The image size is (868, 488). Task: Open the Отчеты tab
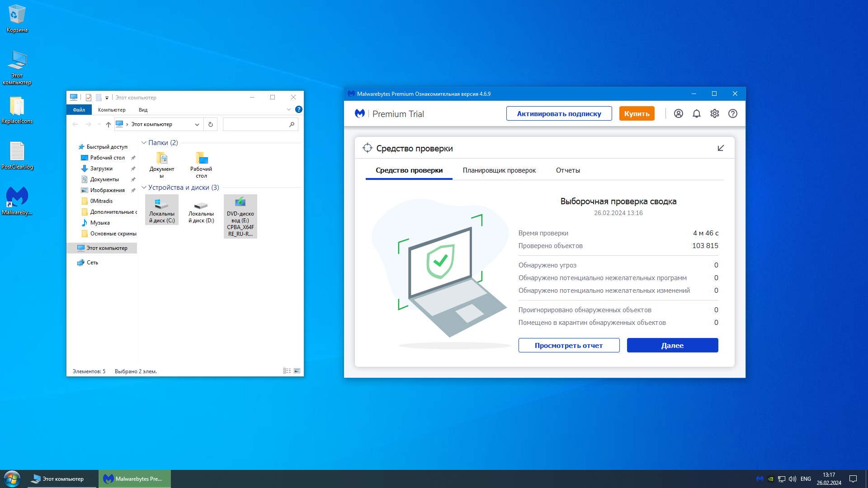(x=568, y=170)
